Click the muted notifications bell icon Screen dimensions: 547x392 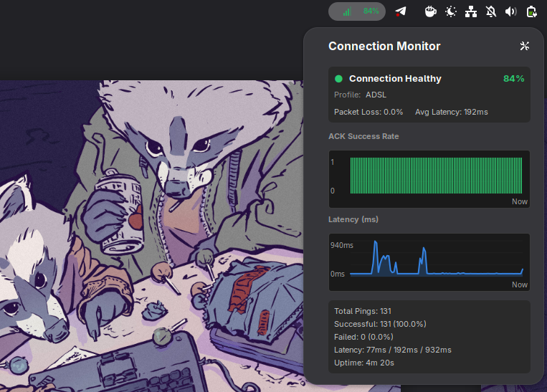[491, 11]
